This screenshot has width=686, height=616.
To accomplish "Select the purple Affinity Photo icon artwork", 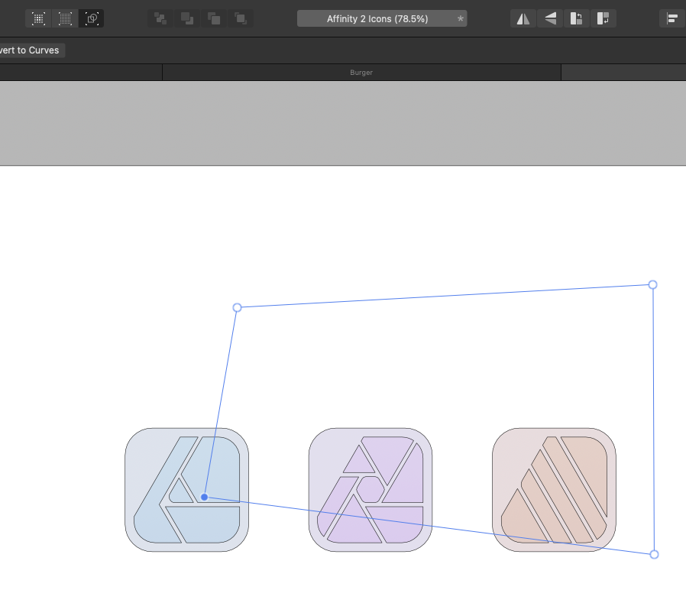I will 371,489.
